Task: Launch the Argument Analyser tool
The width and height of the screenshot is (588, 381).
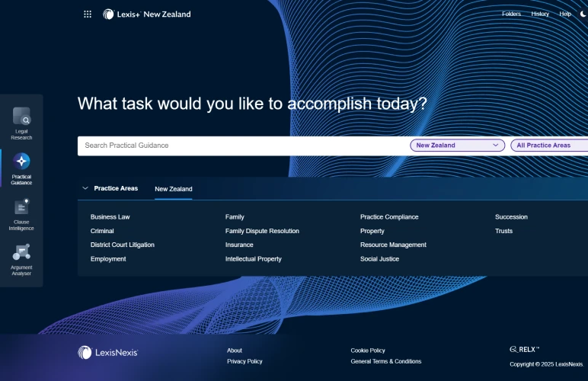Action: (x=21, y=260)
